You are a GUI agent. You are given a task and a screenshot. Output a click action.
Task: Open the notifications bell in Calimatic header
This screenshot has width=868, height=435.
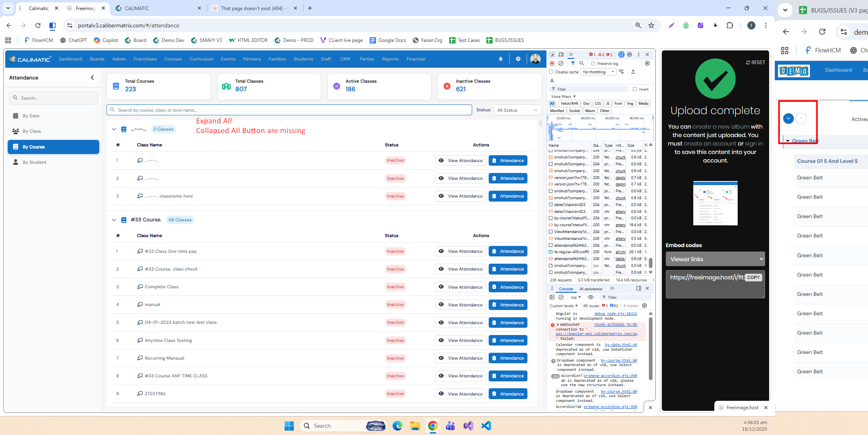click(x=501, y=59)
